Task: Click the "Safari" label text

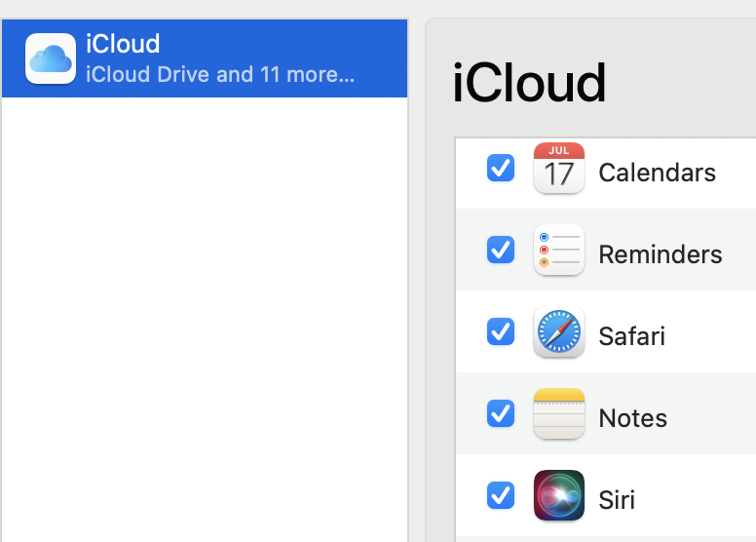Action: 631,336
